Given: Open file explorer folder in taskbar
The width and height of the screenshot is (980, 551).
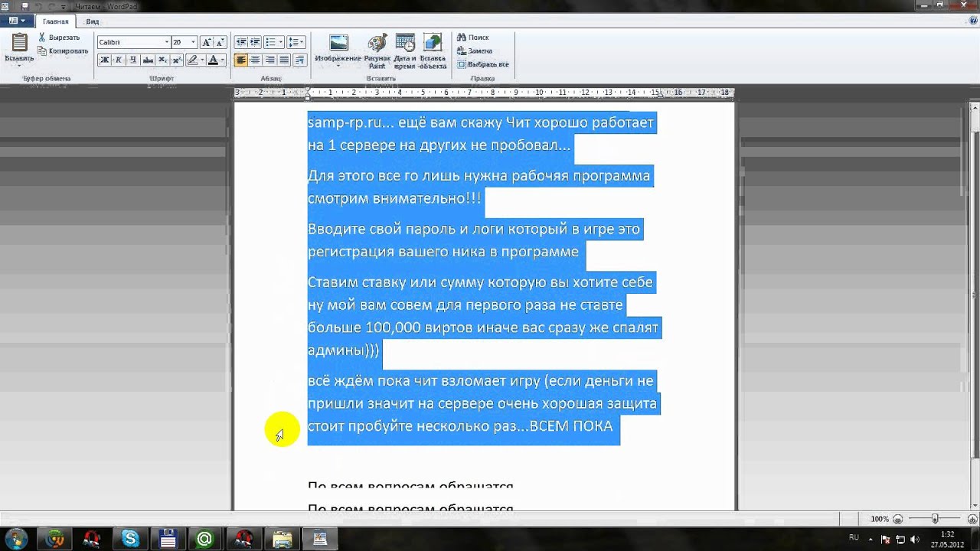Looking at the screenshot, I should coord(283,539).
